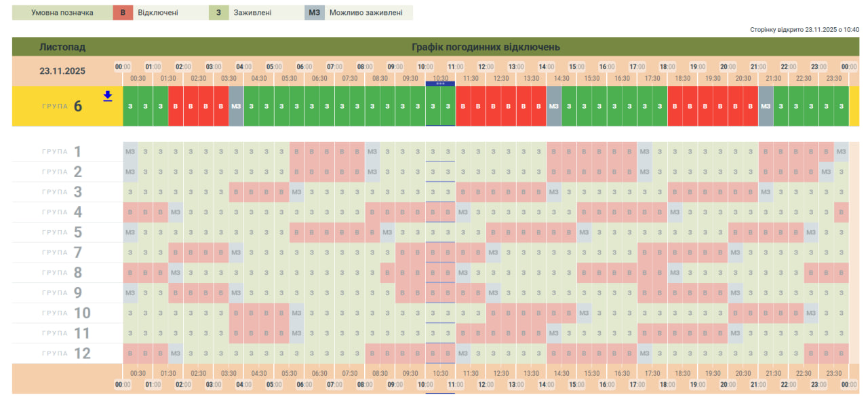Click the 18:00 label in the bottom timeline
The width and height of the screenshot is (868, 401).
(x=667, y=385)
